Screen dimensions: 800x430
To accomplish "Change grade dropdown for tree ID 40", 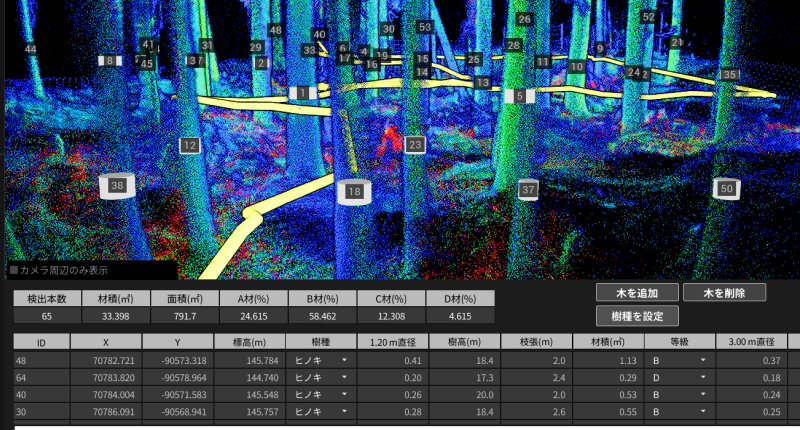I will pos(702,394).
